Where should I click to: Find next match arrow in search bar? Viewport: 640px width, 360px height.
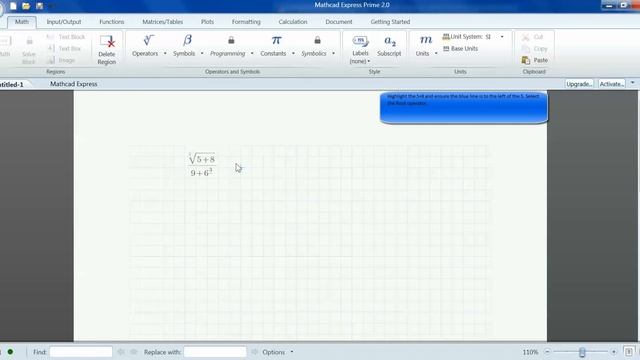[134, 351]
